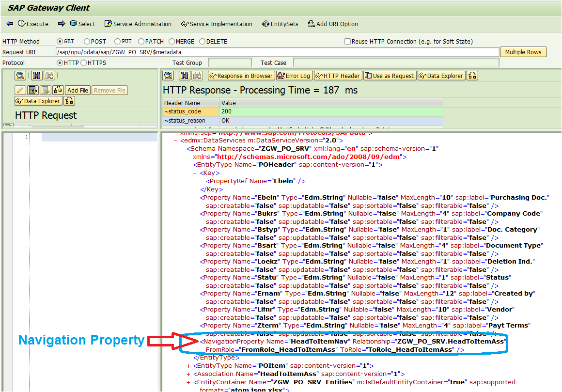This screenshot has height=392, width=562.
Task: Enable Reuse HTTP Connection
Action: pos(347,41)
